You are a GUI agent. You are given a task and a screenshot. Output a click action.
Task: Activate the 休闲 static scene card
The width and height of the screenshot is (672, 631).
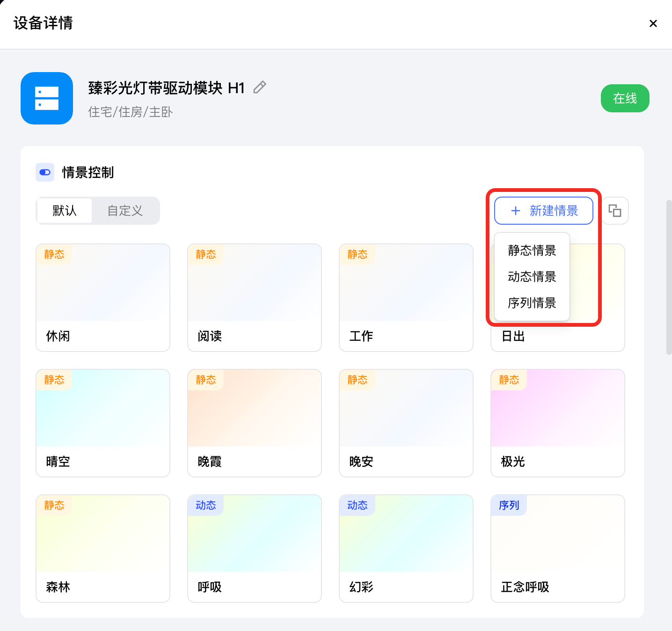(103, 298)
